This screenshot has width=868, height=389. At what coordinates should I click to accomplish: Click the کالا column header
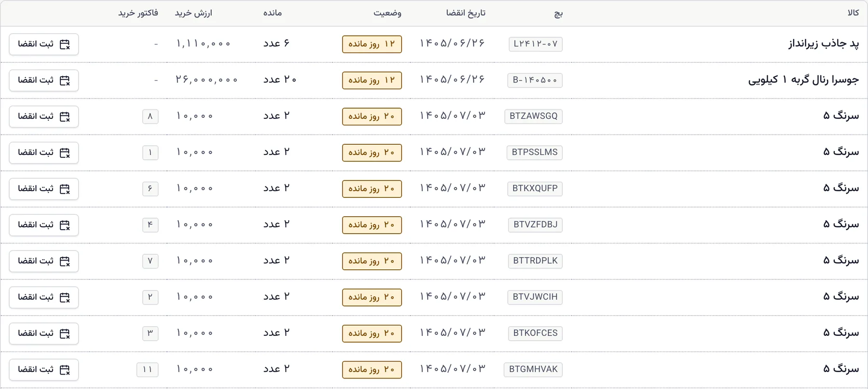pyautogui.click(x=853, y=13)
